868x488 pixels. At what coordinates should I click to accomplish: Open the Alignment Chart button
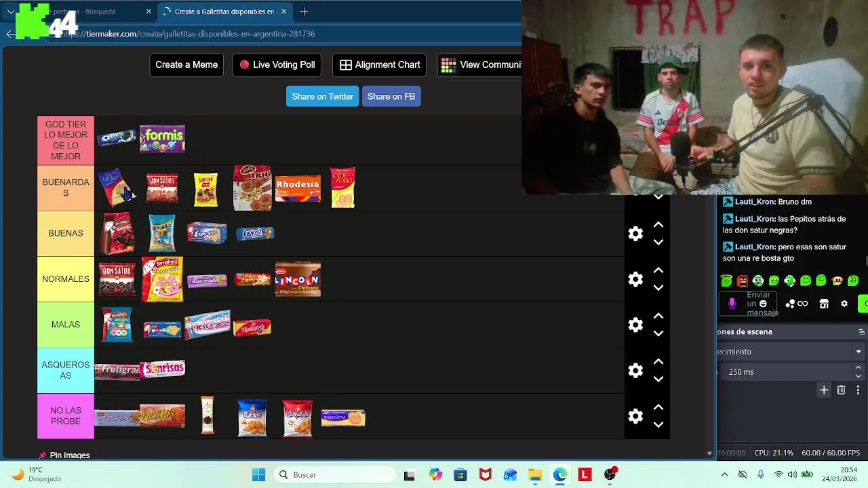(x=379, y=64)
